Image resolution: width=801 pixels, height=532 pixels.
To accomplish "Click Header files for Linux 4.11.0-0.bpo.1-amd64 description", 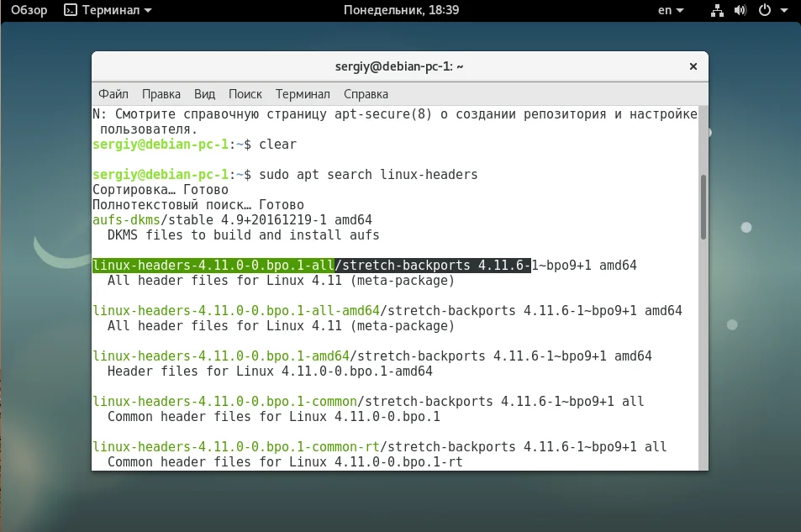I will [x=270, y=371].
